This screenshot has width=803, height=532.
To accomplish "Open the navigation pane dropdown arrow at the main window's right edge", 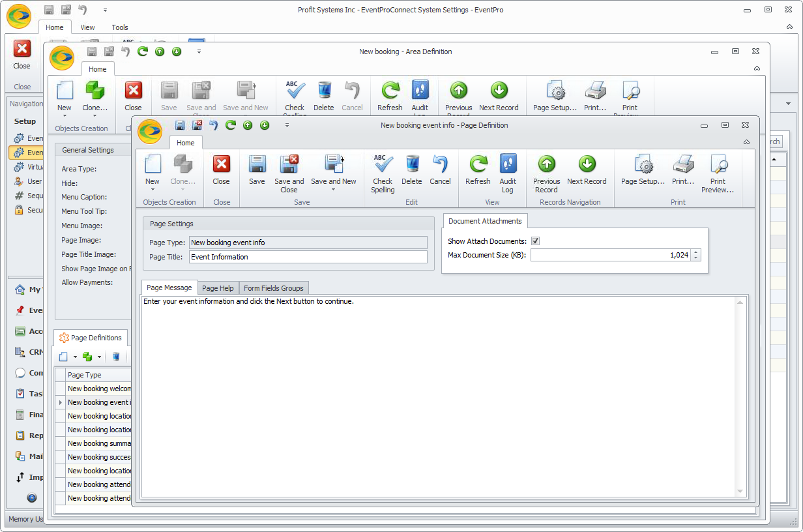I will tap(788, 104).
